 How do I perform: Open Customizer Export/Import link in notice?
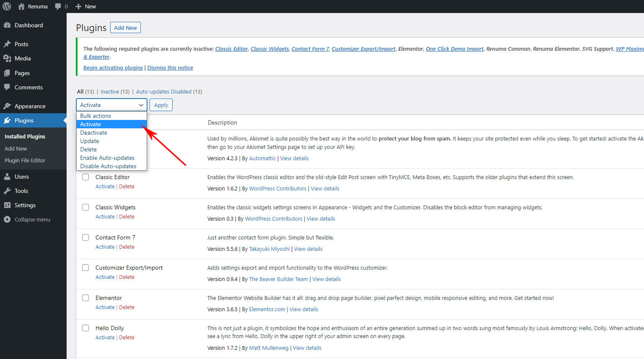pos(363,49)
